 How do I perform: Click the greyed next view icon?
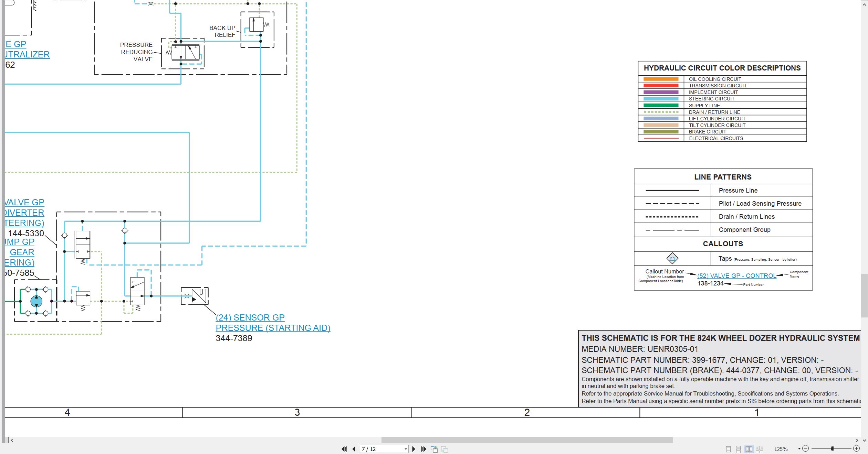[445, 449]
